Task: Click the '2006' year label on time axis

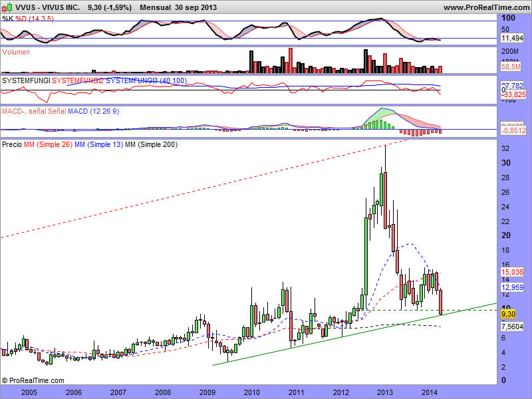Action: (74, 392)
